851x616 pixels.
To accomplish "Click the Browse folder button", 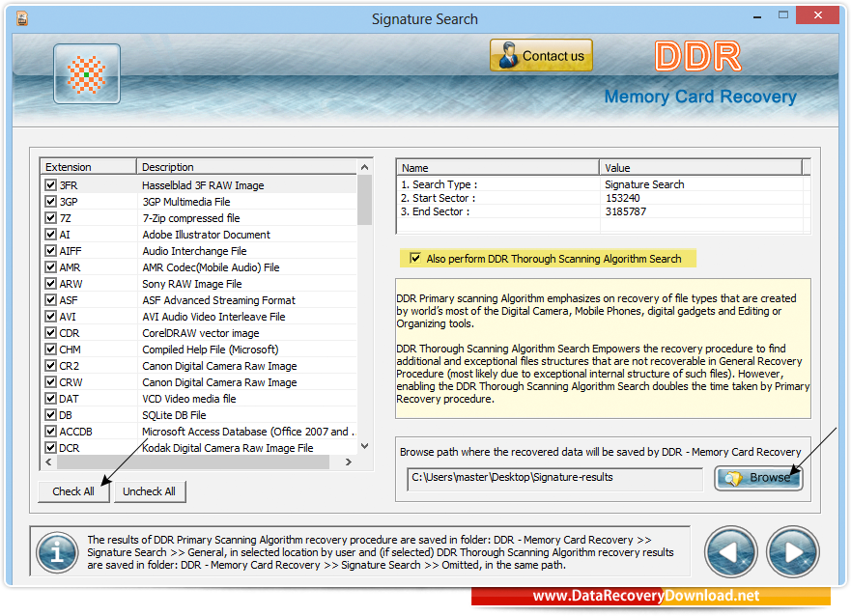I will [758, 478].
